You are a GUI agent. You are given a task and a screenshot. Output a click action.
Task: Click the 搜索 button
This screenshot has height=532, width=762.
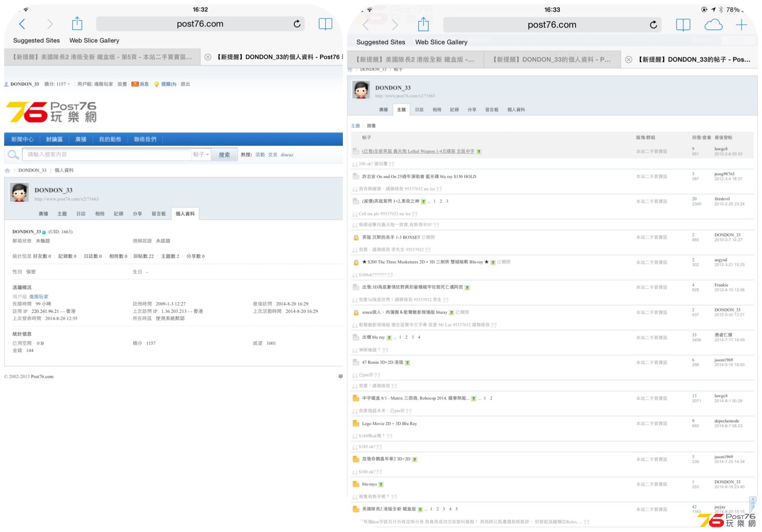(224, 154)
